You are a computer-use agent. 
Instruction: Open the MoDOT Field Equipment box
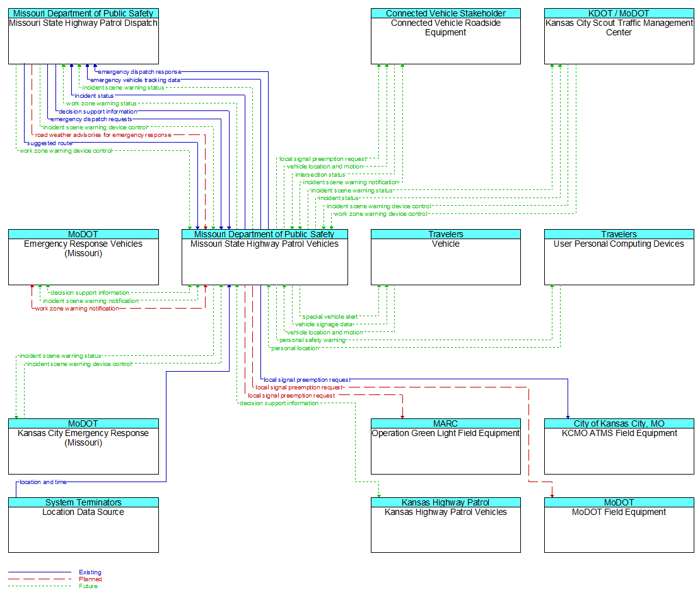pos(619,525)
